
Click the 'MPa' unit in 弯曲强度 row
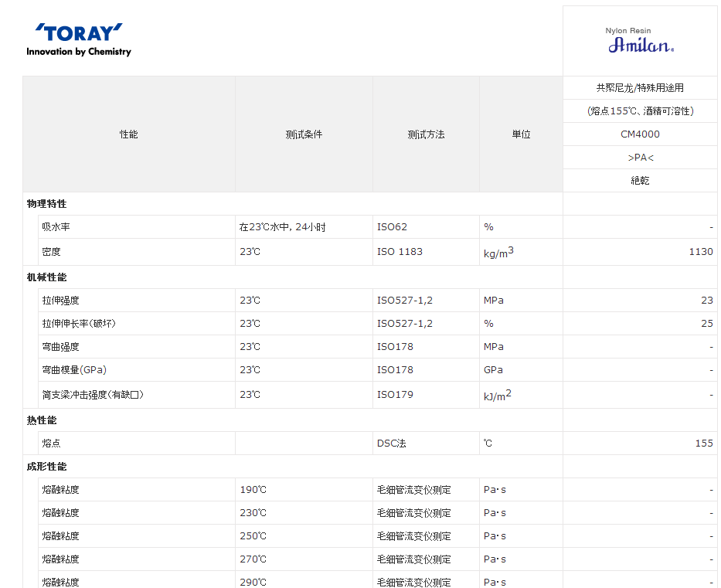click(x=493, y=347)
